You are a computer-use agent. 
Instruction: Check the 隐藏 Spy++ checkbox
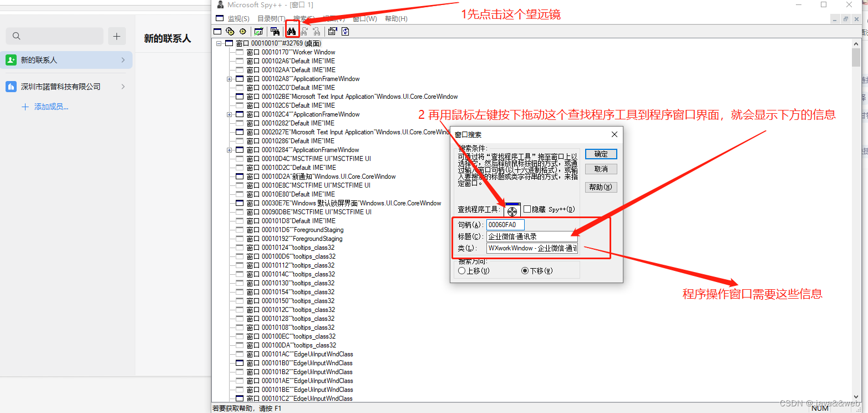pyautogui.click(x=527, y=209)
